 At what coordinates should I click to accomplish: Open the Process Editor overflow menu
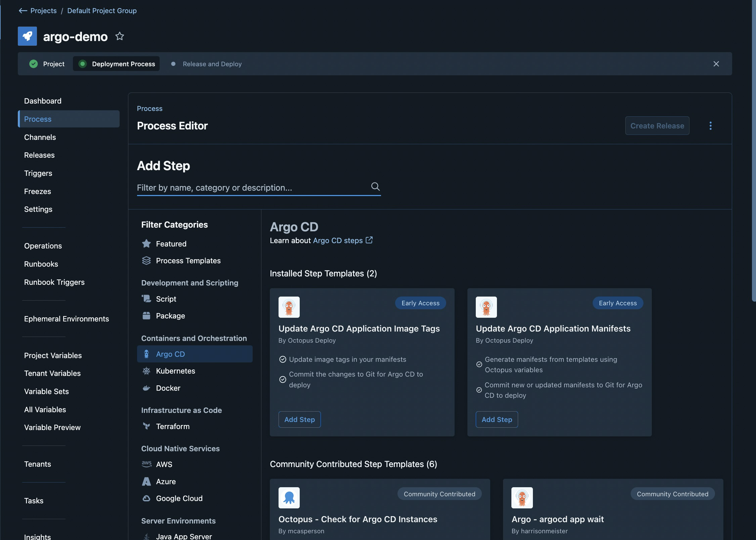point(710,126)
